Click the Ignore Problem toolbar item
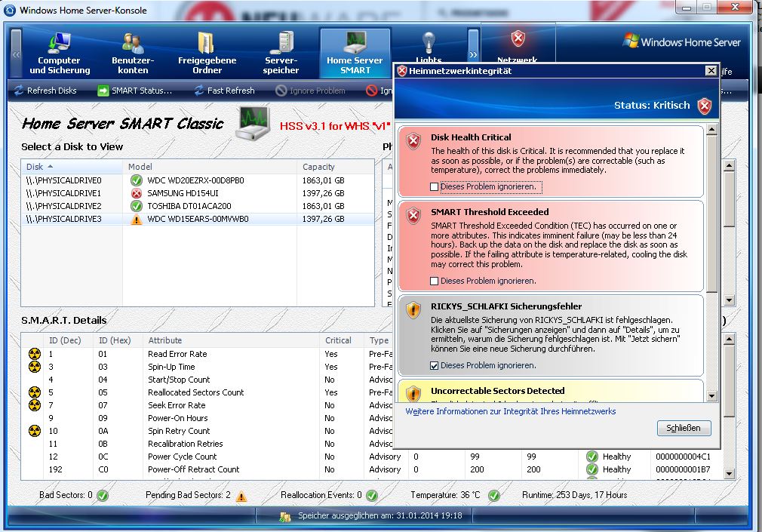This screenshot has width=762, height=532. pyautogui.click(x=311, y=91)
